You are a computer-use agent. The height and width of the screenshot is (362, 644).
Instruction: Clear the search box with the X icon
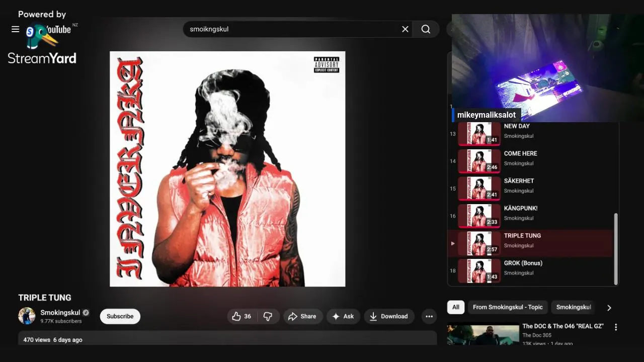click(405, 29)
